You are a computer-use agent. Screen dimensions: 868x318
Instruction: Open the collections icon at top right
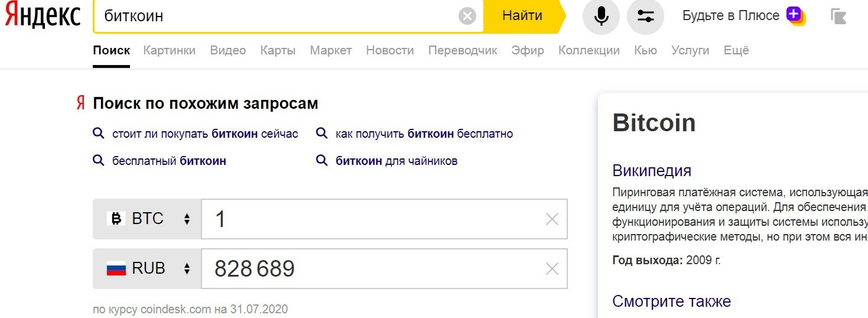click(x=838, y=17)
